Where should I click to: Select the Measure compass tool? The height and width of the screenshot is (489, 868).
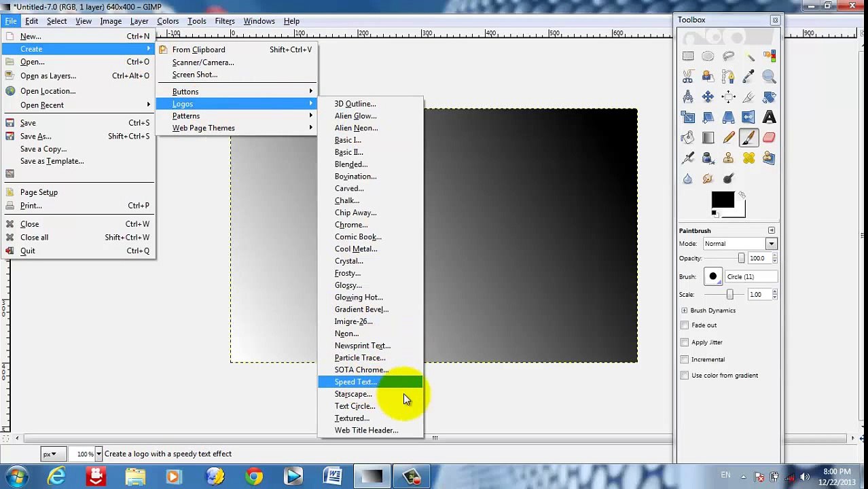(x=688, y=97)
